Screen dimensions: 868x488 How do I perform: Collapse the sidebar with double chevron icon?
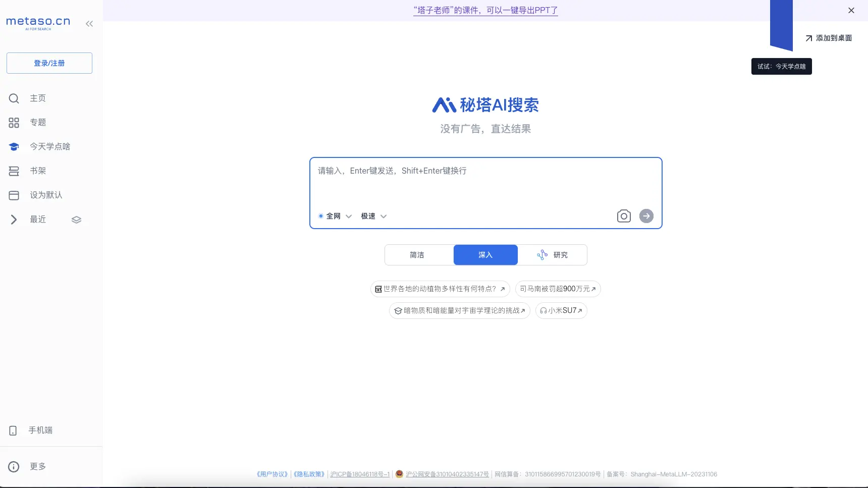[x=89, y=24]
